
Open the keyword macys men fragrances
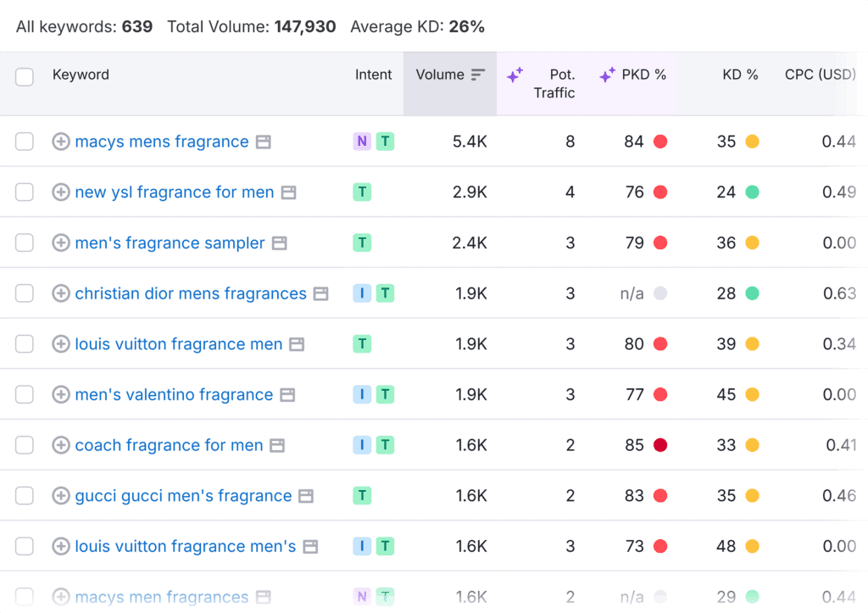161,597
